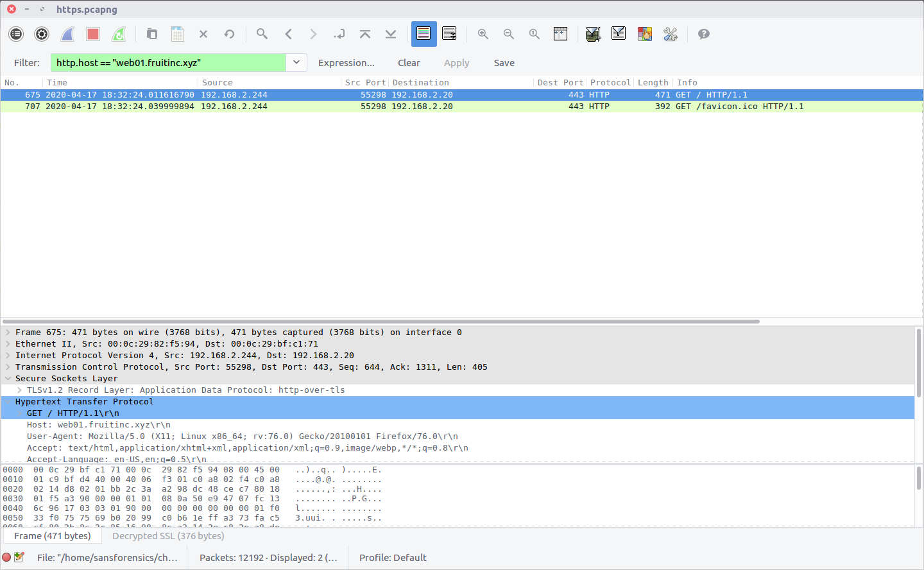This screenshot has width=924, height=570.
Task: Open the filter history dropdown arrow
Action: (x=296, y=62)
